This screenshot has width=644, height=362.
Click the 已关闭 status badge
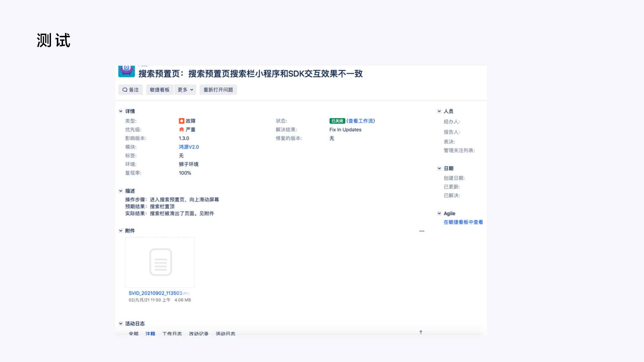click(337, 121)
